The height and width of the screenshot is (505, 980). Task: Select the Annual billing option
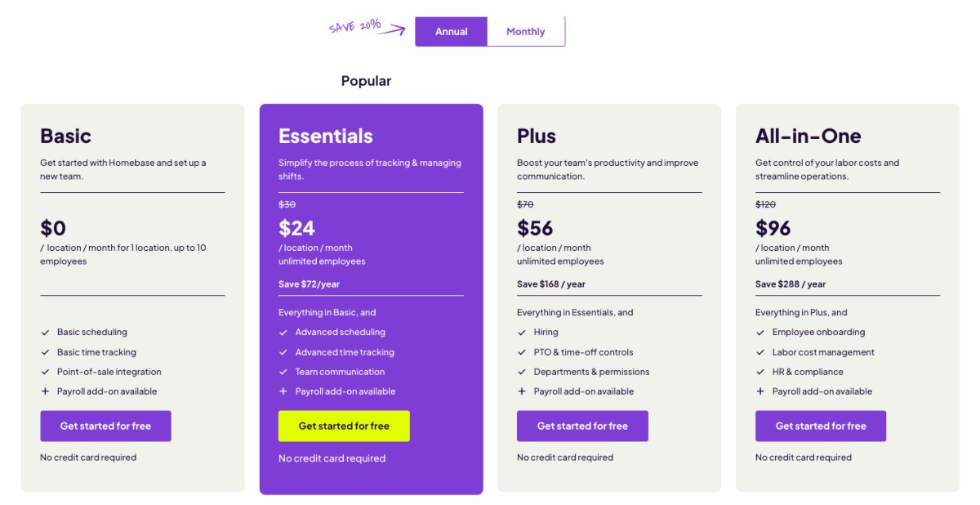[451, 32]
